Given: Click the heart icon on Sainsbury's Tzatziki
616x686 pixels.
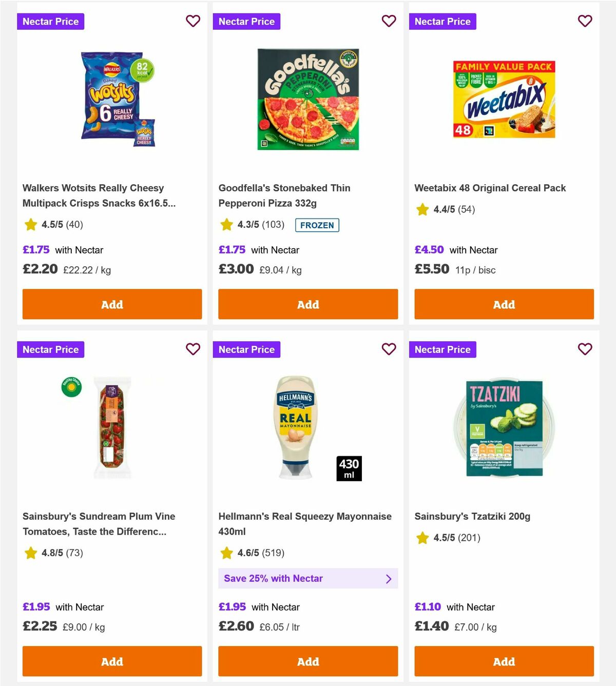Looking at the screenshot, I should (585, 349).
